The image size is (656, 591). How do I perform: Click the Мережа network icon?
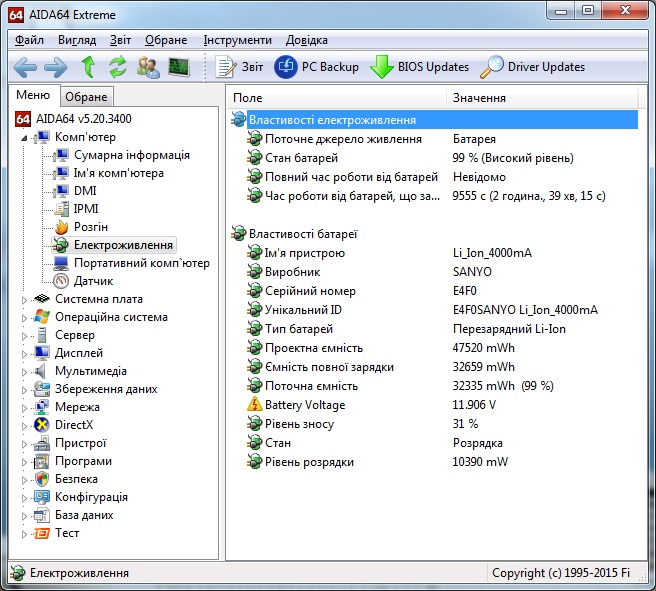point(42,407)
